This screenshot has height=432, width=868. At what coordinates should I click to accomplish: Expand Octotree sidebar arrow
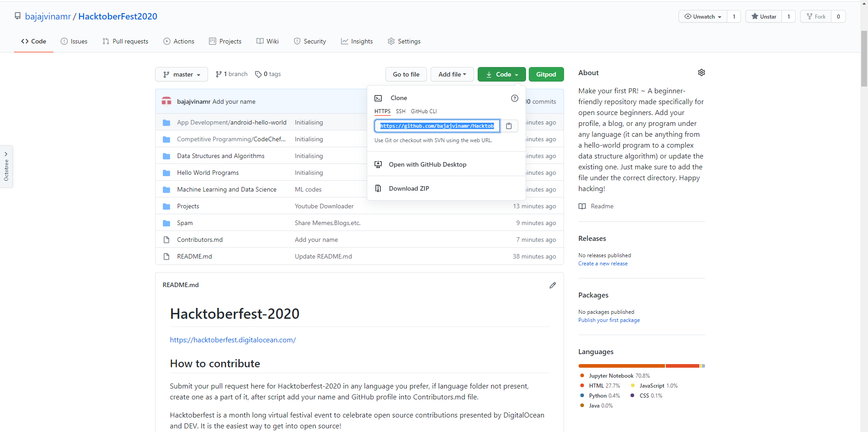coord(6,154)
